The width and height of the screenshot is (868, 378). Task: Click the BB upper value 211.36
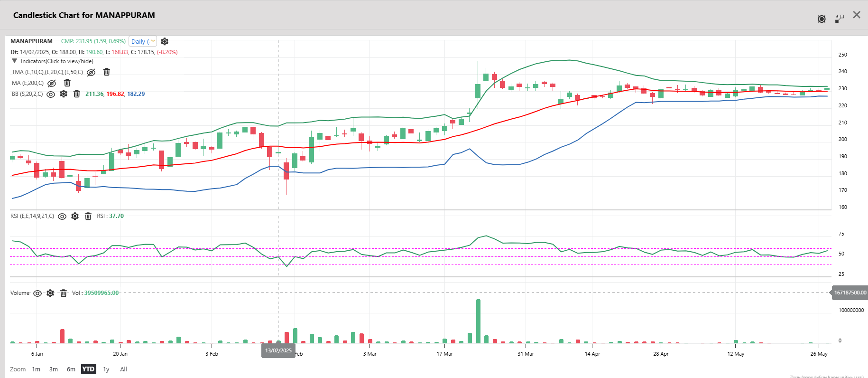tap(94, 94)
